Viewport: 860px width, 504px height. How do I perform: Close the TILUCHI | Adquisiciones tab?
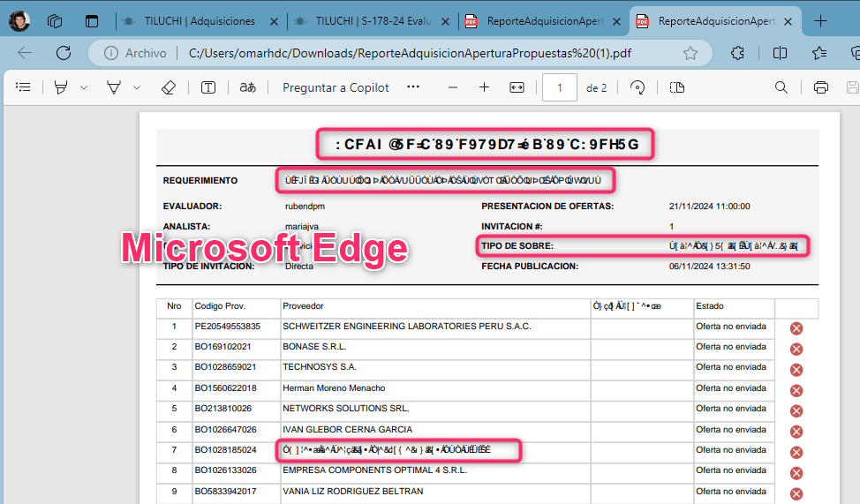point(275,21)
